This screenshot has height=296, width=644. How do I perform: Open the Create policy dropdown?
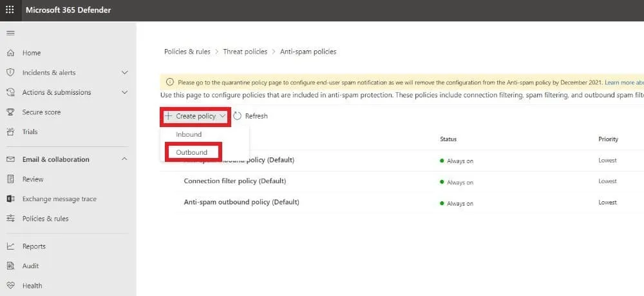coord(195,116)
